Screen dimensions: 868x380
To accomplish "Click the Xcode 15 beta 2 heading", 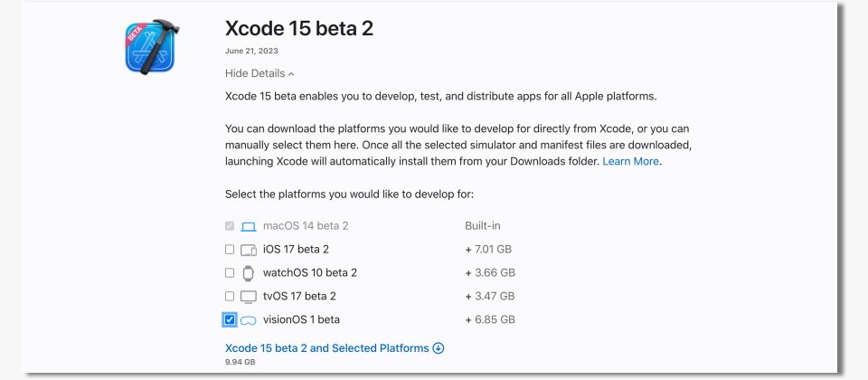I will tap(299, 28).
